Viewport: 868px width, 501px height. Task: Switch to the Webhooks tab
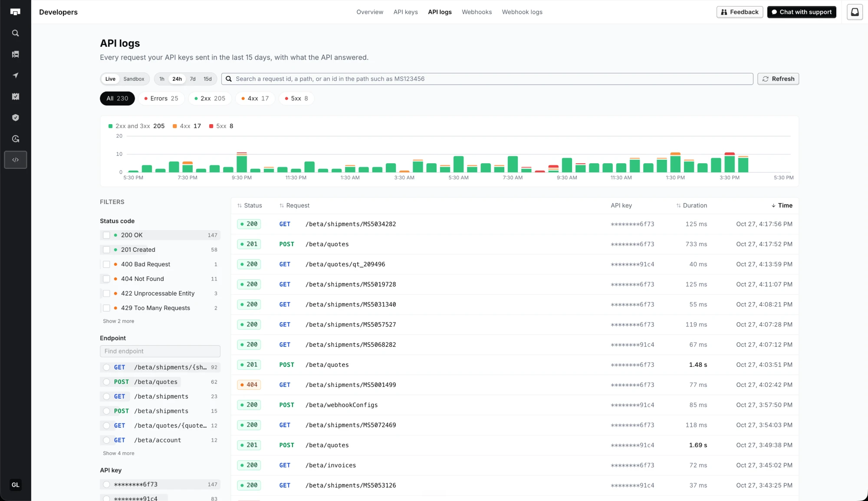coord(477,12)
